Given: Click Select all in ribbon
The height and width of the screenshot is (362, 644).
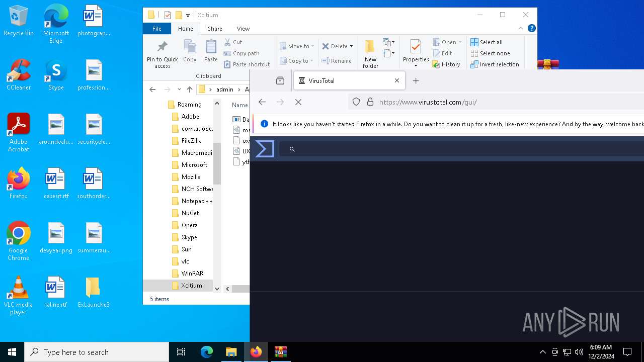Looking at the screenshot, I should [487, 42].
